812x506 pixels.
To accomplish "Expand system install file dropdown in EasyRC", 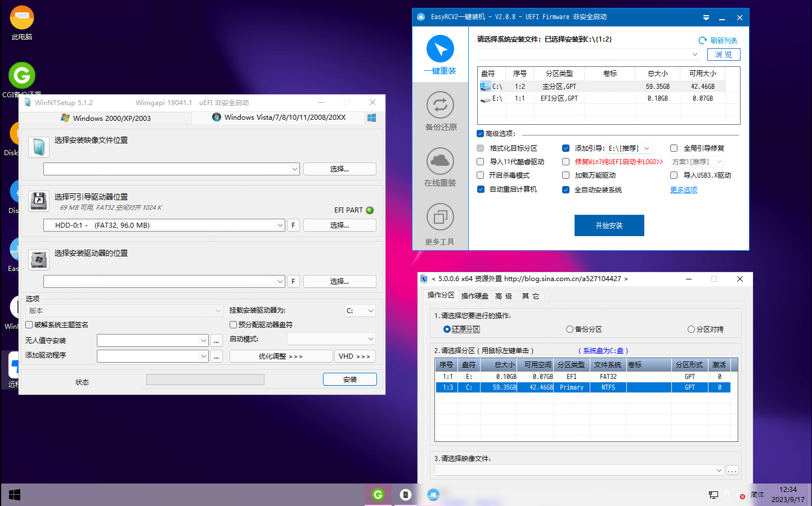I will [695, 55].
